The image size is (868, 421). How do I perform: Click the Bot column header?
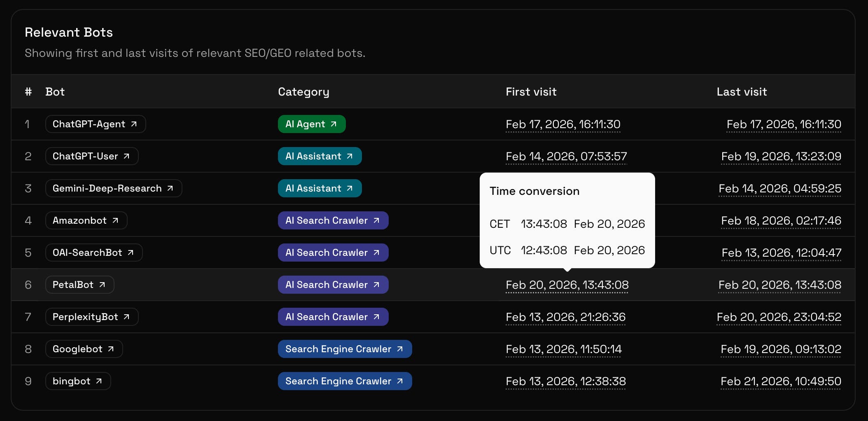pos(55,91)
